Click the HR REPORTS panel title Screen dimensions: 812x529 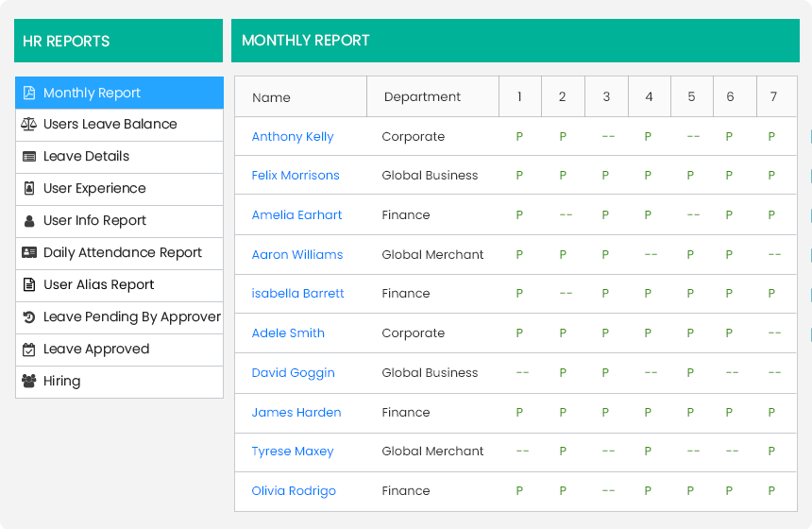tap(66, 42)
